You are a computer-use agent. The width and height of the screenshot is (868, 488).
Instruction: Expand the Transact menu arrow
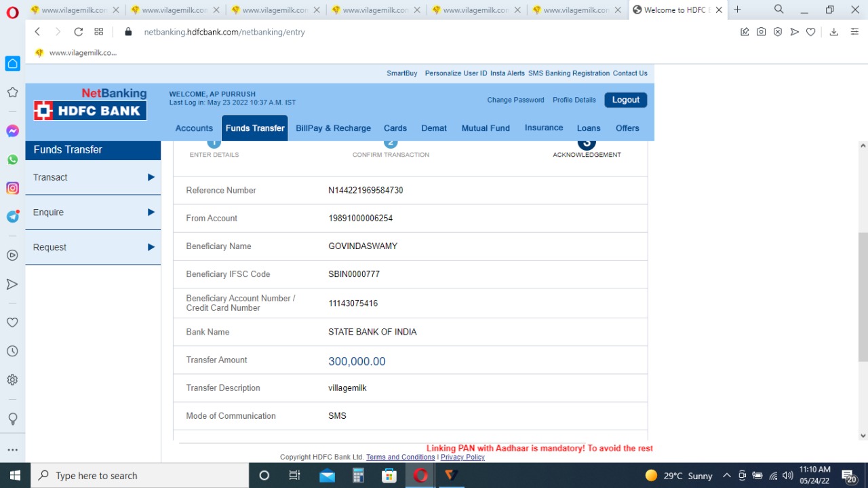[151, 177]
